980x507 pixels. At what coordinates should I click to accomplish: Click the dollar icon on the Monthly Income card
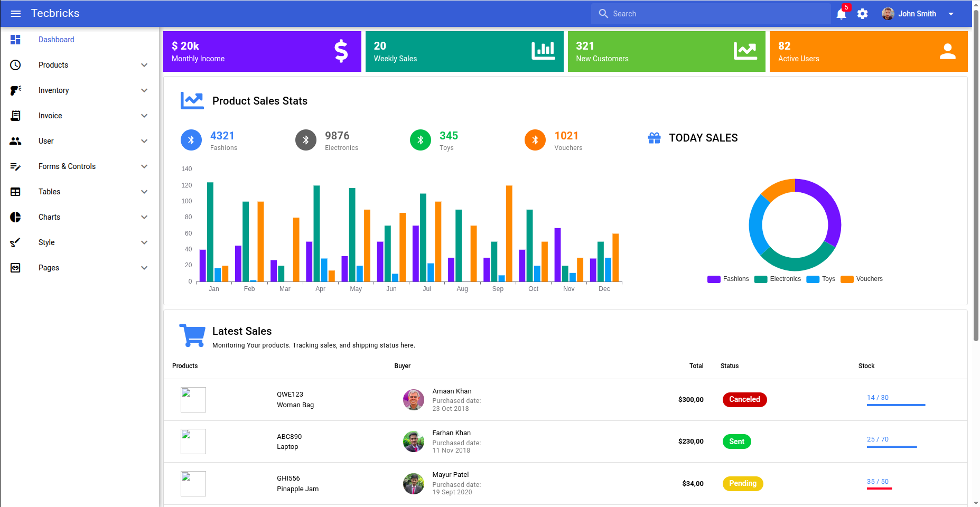[x=341, y=51]
